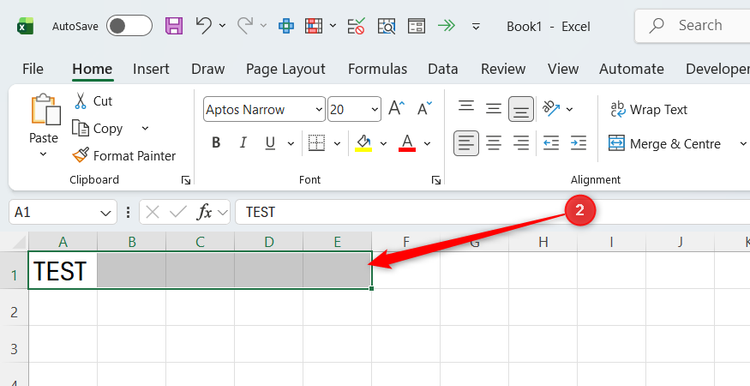750x386 pixels.
Task: Toggle the AutoSave switch
Action: pos(129,26)
